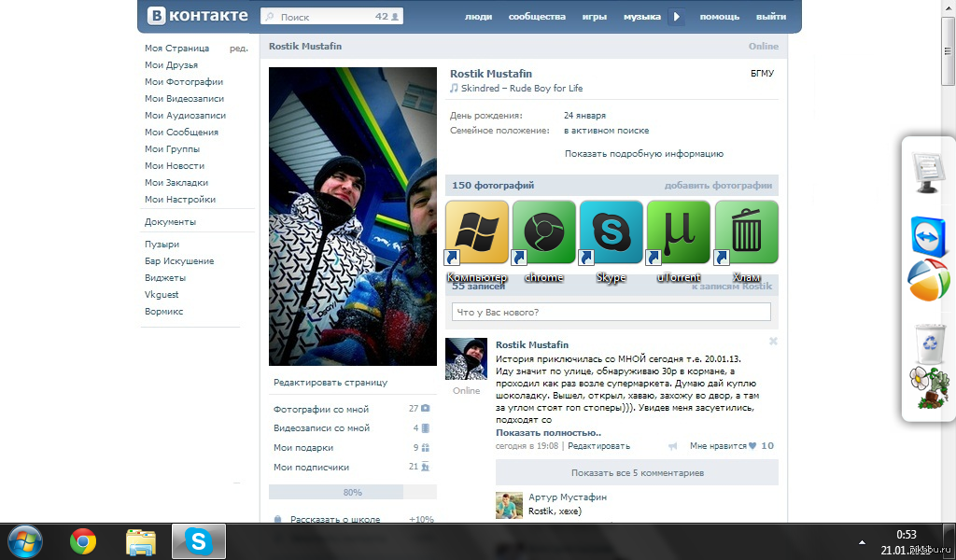
Task: Click the gift icon beside Мои подарки
Action: (x=426, y=447)
